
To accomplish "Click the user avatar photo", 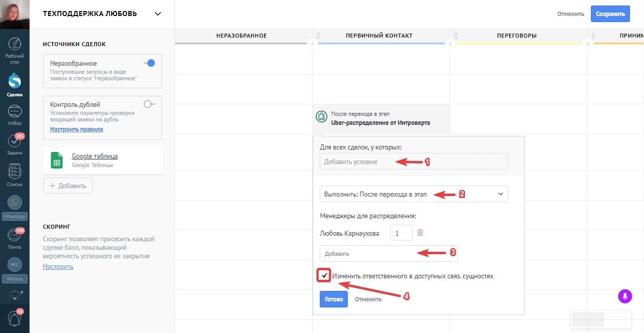I will (15, 15).
